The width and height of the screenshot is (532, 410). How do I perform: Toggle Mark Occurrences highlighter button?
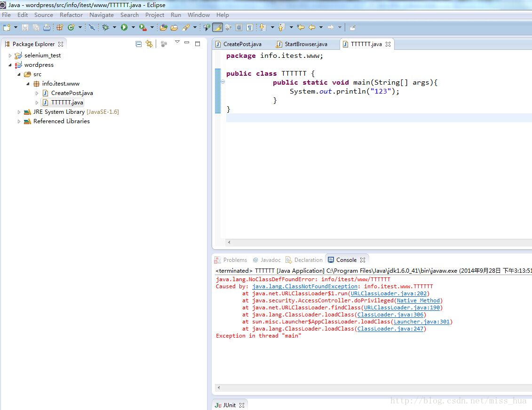[x=217, y=27]
